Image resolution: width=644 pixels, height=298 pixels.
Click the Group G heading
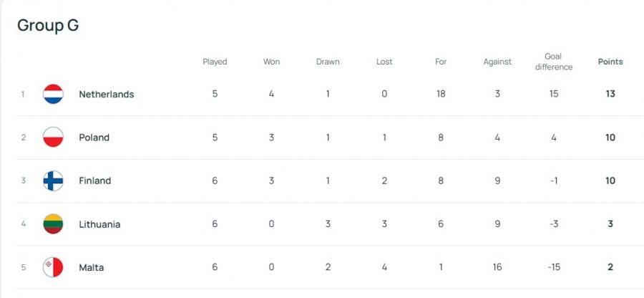point(48,25)
